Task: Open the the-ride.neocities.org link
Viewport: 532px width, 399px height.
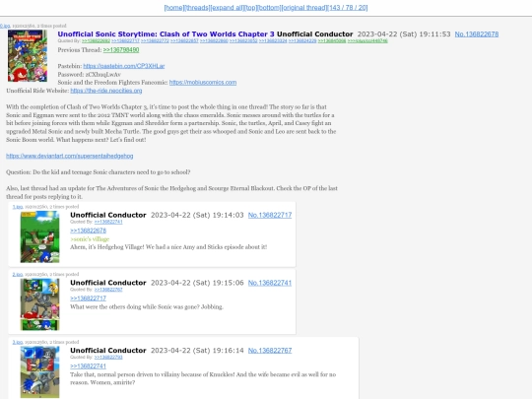Action: coord(106,91)
